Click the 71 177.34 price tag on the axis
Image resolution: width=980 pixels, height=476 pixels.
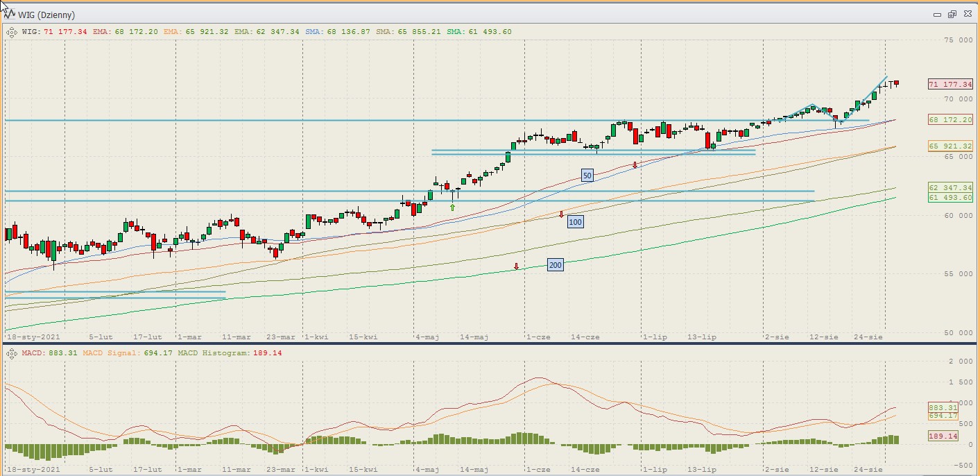(949, 84)
